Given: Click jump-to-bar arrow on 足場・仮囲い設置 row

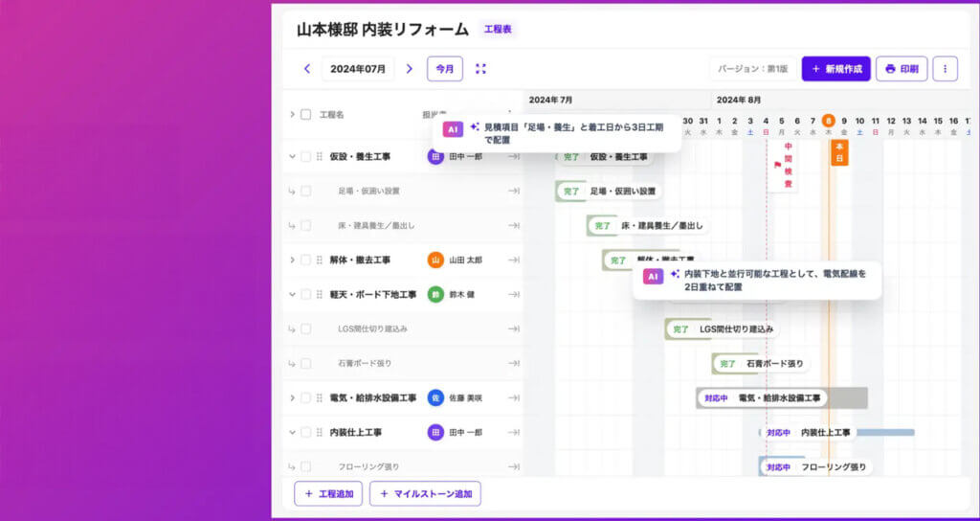Looking at the screenshot, I should click(514, 191).
